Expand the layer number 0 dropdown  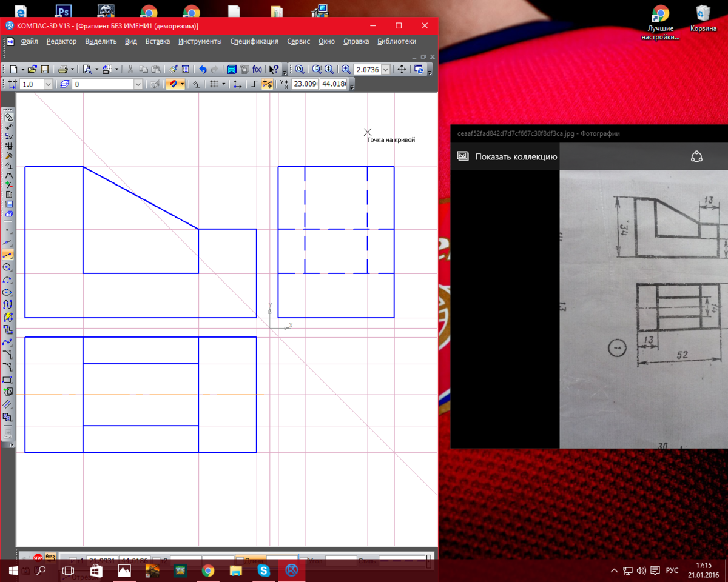[x=138, y=85]
